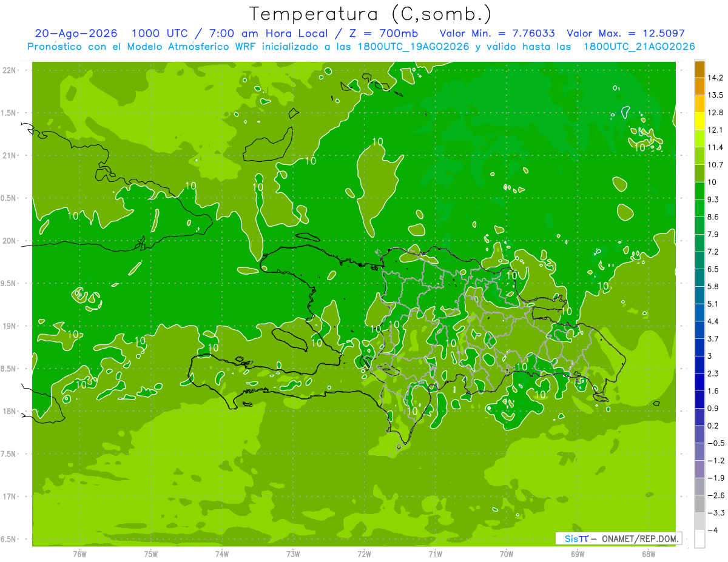Select the pressure level "Z = 700mb"
728x562 pixels.
[383, 33]
